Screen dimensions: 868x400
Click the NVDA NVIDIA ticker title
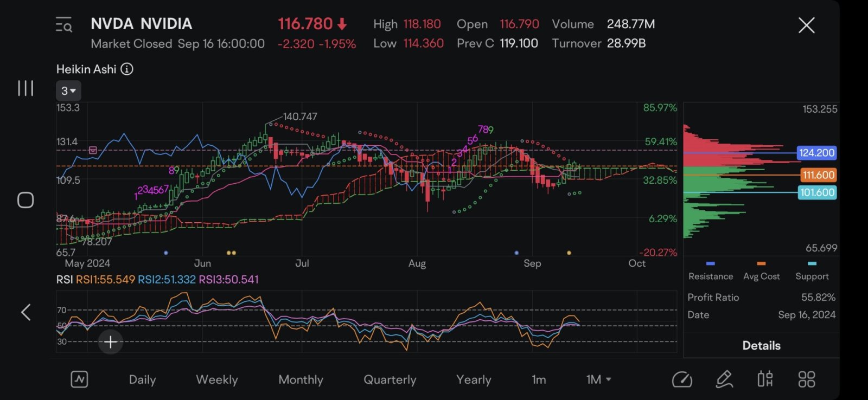click(142, 24)
